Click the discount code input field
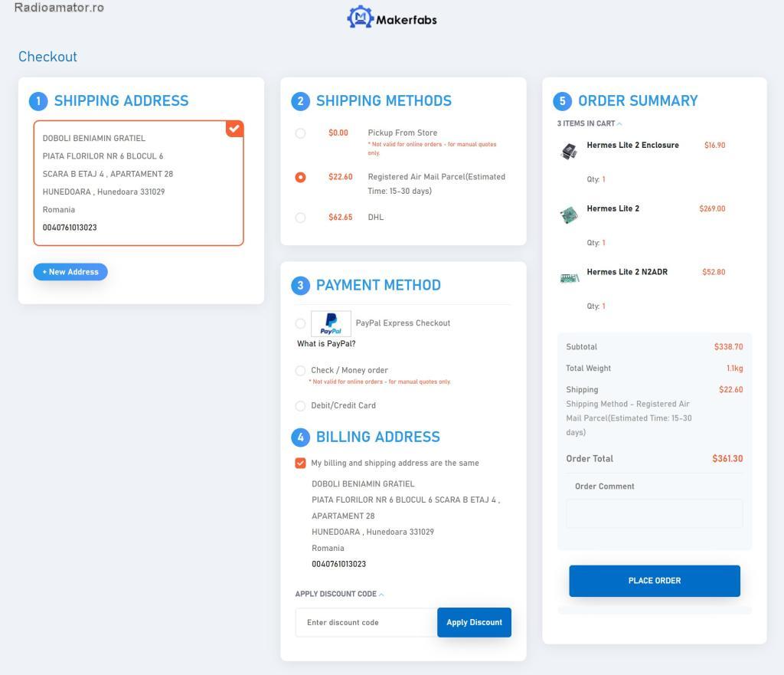This screenshot has height=675, width=784. click(367, 622)
